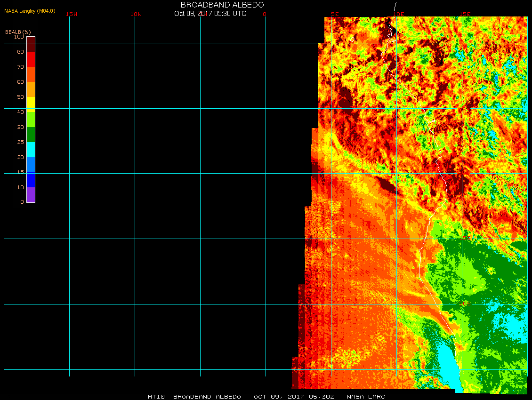Screen dimensions: 532x400
Task: Select the Oct 09, 2017 05:30 UTC timestamp
Action: (x=210, y=14)
